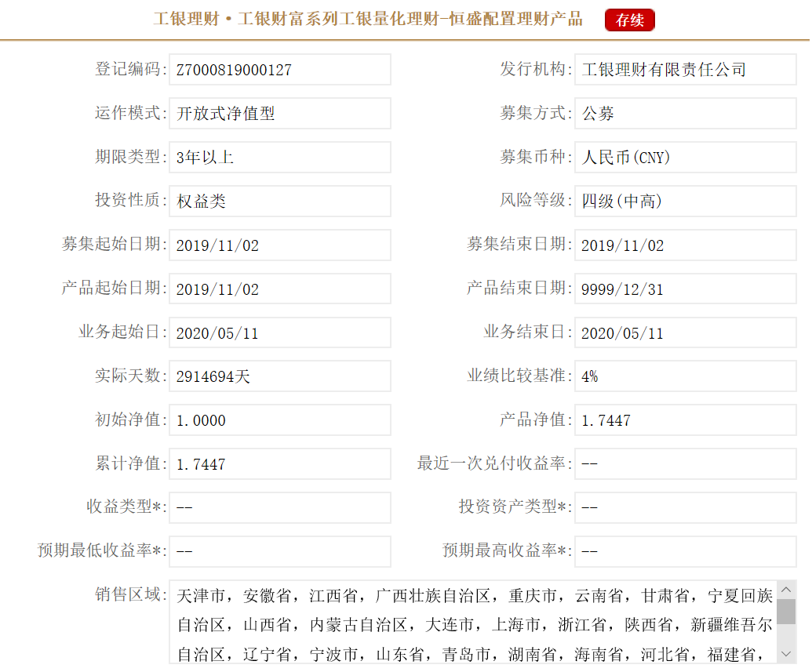This screenshot has height=672, width=812.
Task: Click the 登记编码 label
Action: (130, 69)
